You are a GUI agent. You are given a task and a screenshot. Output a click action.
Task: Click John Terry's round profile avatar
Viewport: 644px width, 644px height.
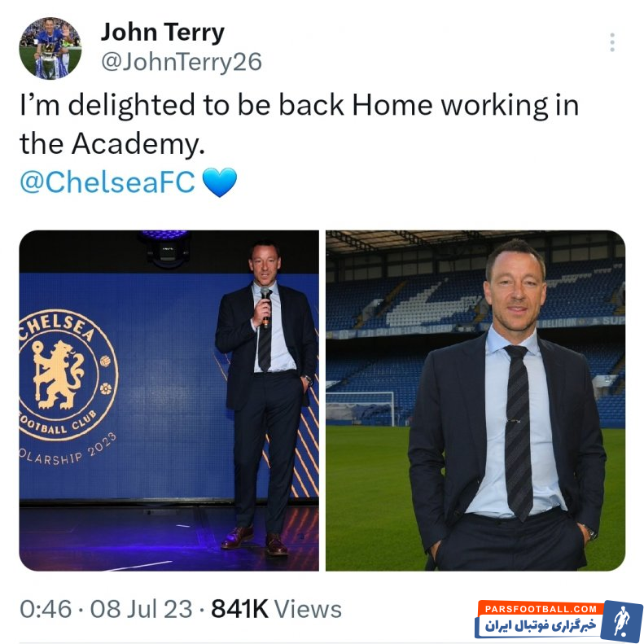(50, 48)
